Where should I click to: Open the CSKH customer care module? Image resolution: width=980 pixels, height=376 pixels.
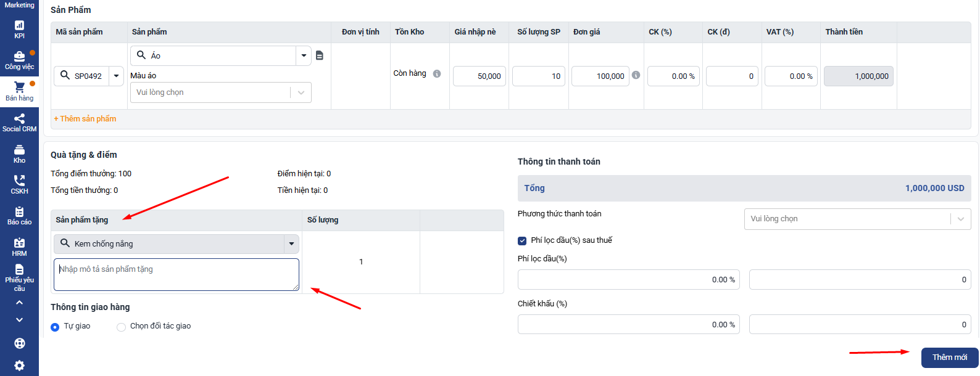pos(19,185)
